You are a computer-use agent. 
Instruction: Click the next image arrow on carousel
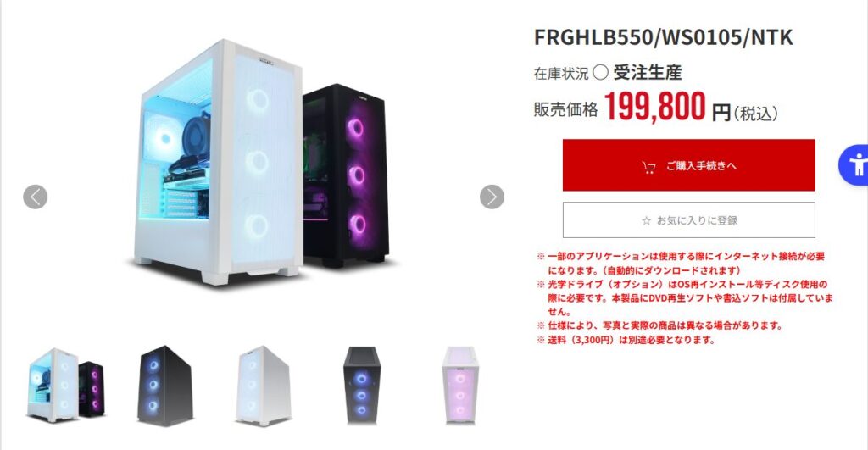tap(492, 197)
